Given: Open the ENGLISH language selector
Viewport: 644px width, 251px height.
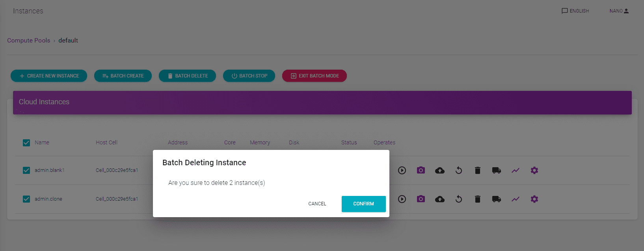Looking at the screenshot, I should [x=575, y=11].
